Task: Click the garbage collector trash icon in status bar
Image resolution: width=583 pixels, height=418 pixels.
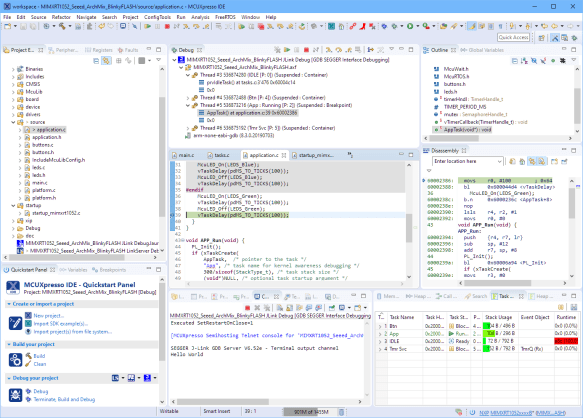Action: 341,412
